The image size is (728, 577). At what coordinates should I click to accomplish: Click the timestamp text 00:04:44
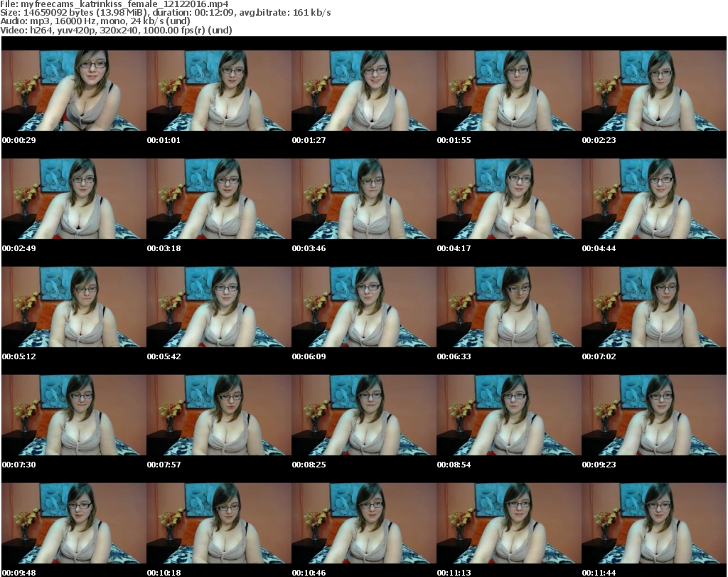(x=599, y=248)
